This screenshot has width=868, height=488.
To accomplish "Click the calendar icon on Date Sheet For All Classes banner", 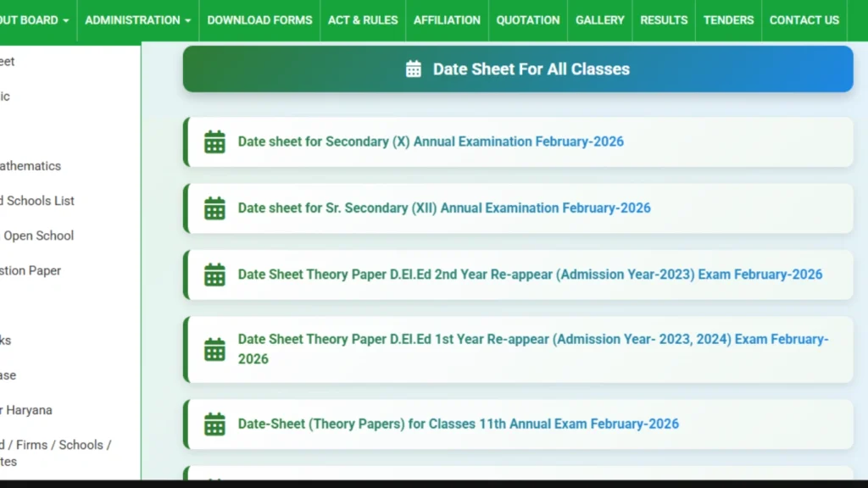I will (414, 69).
